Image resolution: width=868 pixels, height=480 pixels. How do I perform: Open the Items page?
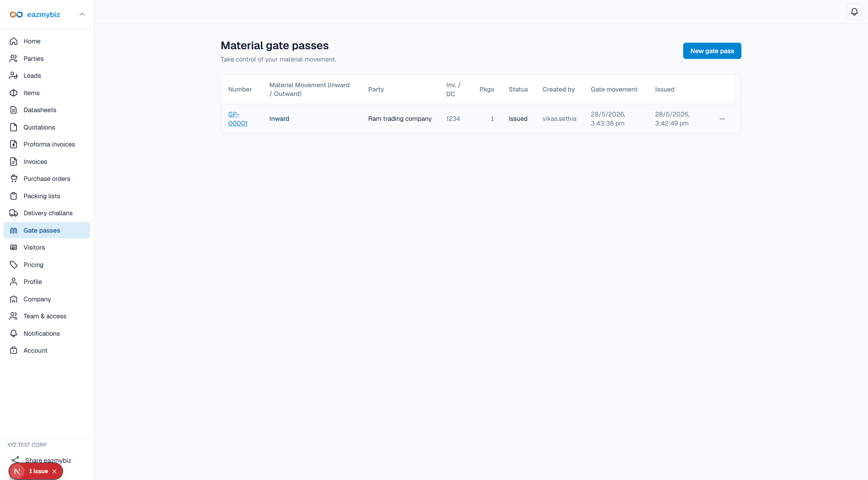tap(47, 93)
